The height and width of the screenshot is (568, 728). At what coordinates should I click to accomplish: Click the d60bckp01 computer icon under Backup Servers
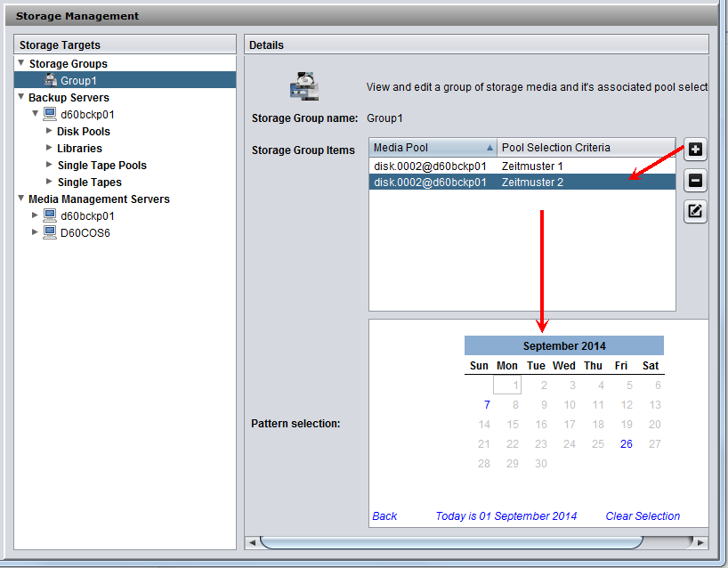pos(50,114)
